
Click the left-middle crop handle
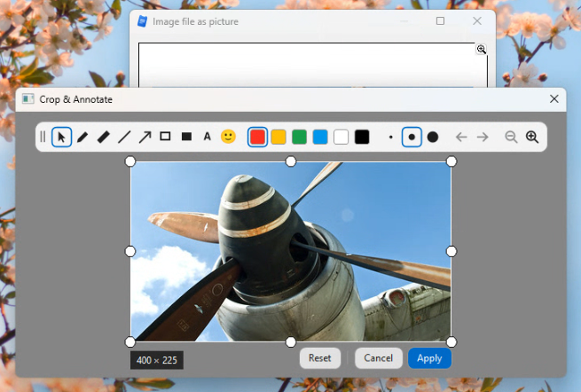(x=130, y=252)
